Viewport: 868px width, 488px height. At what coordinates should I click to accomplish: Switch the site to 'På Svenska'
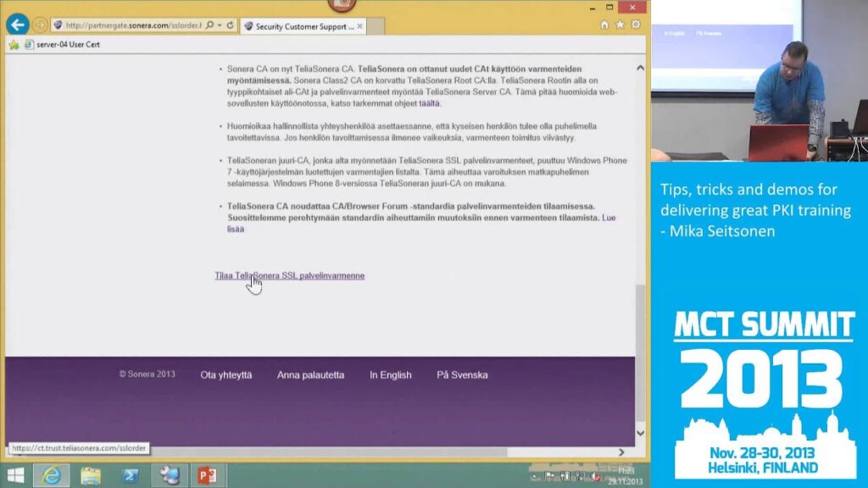coord(462,375)
